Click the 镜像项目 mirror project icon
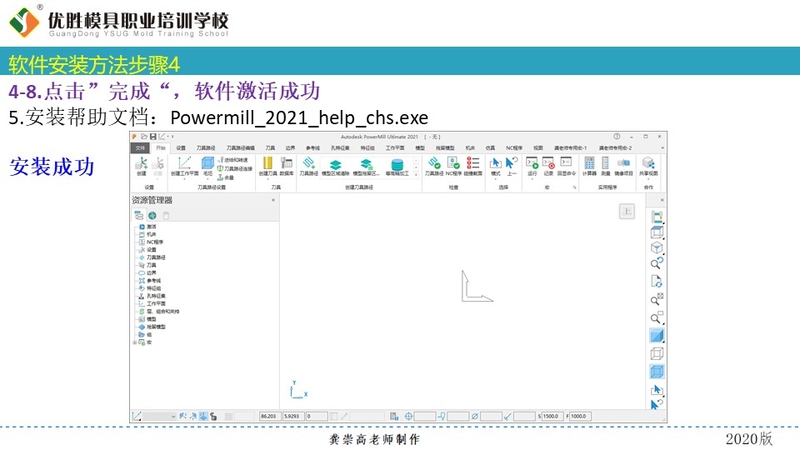800x450 pixels. pos(623,166)
